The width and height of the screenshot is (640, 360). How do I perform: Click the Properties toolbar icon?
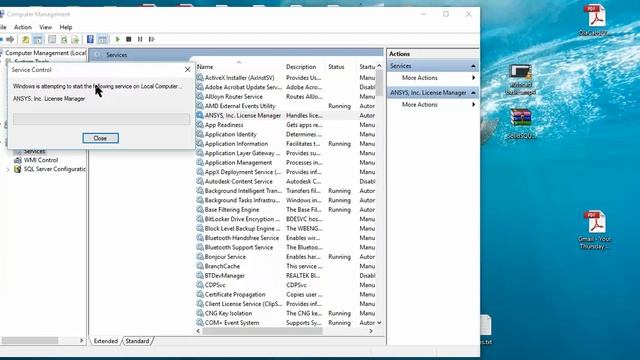click(52, 39)
